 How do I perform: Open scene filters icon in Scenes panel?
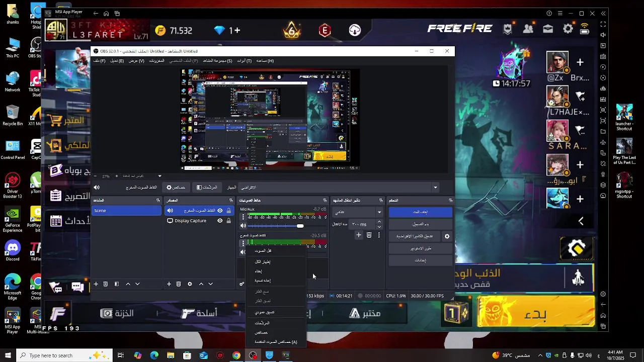coord(117,284)
